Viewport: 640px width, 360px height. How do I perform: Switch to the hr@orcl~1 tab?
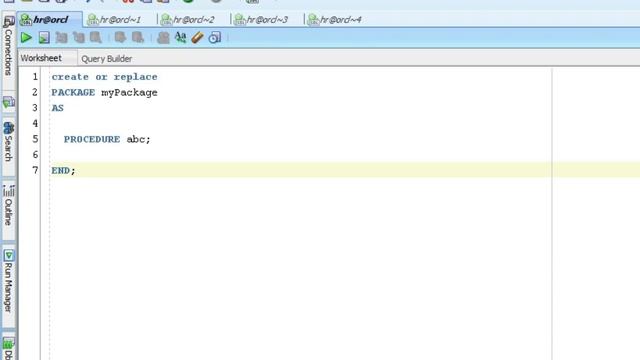tap(115, 20)
